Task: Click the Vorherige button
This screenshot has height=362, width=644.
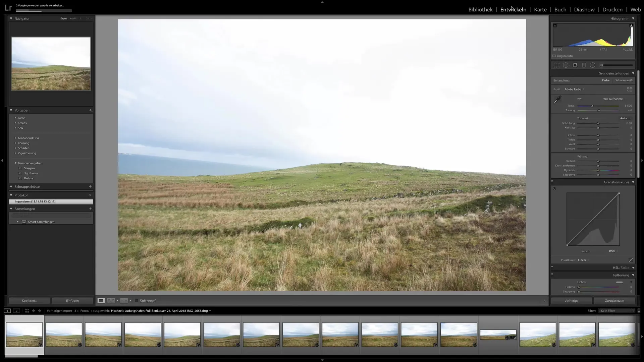Action: [572, 301]
